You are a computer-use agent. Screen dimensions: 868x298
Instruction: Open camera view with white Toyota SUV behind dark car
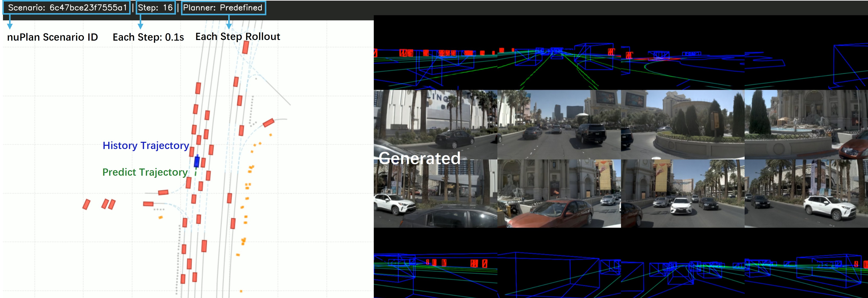click(x=435, y=194)
